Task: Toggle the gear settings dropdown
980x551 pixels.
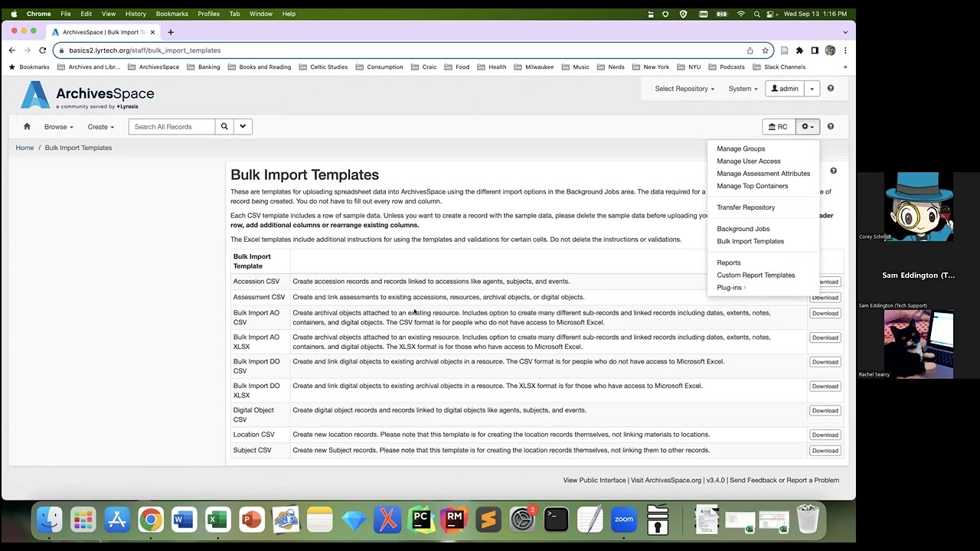Action: coord(807,126)
